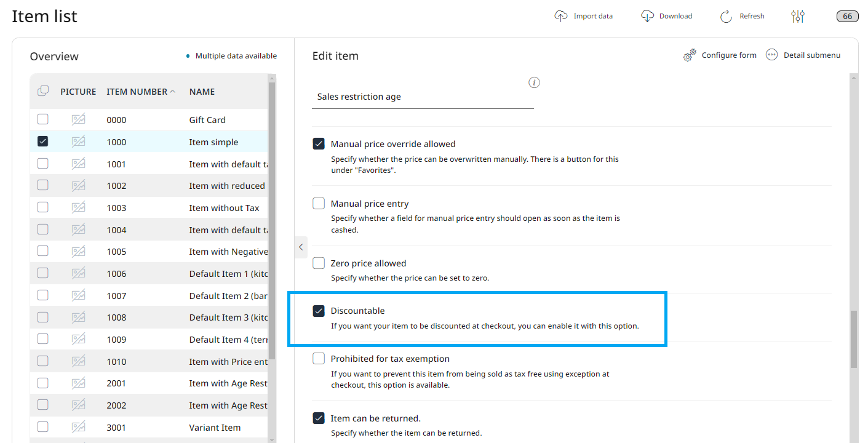Viewport: 868px width, 443px height.
Task: Click picture placeholder for item 1001
Action: pos(78,164)
